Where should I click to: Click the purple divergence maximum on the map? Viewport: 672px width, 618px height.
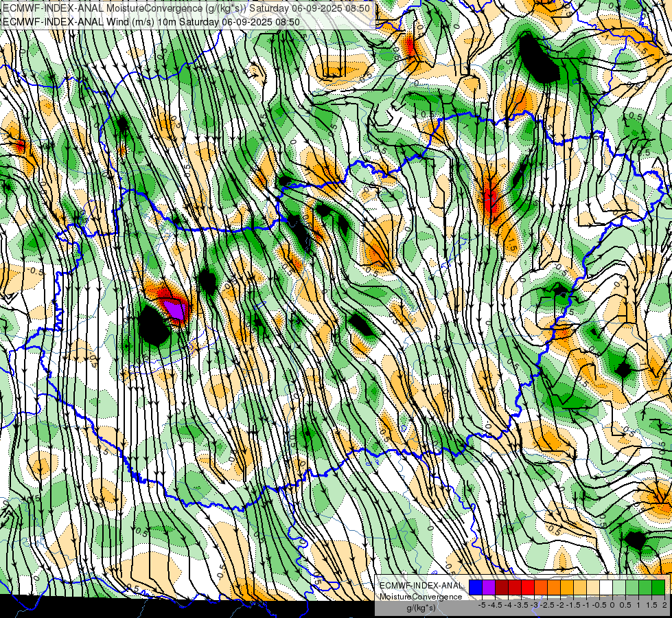click(176, 309)
